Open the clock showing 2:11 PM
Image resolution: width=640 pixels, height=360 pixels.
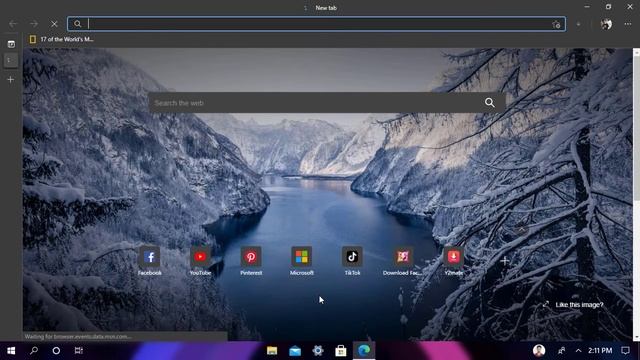tap(600, 351)
